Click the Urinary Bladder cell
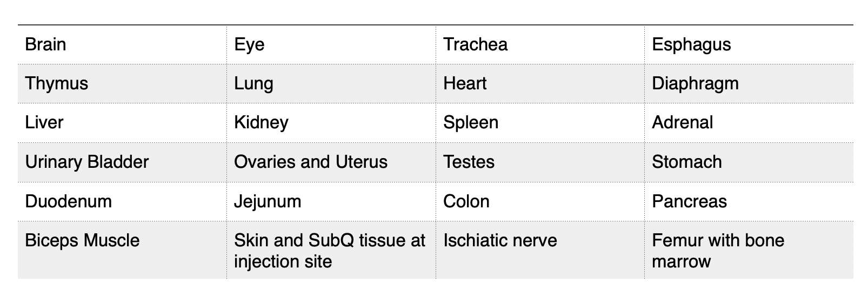 coord(86,162)
